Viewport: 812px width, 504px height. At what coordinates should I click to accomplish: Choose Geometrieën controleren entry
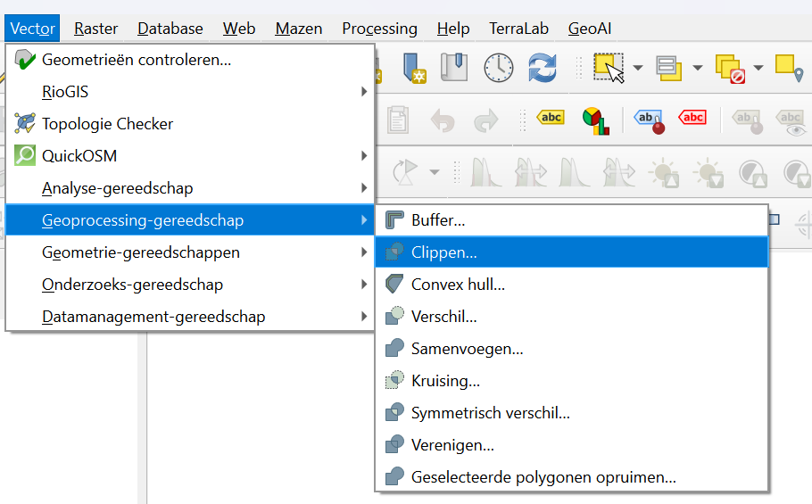coord(190,60)
